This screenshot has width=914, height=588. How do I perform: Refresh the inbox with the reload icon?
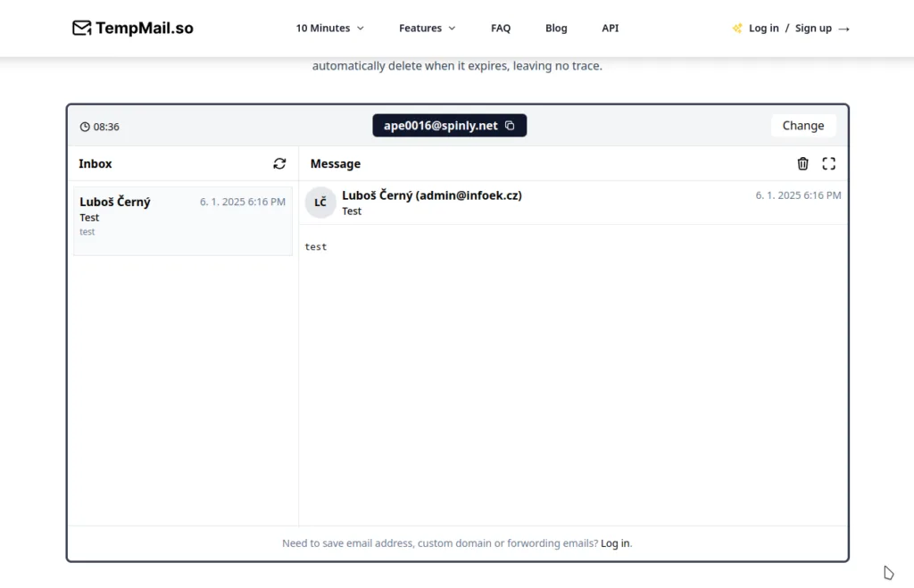pyautogui.click(x=279, y=163)
